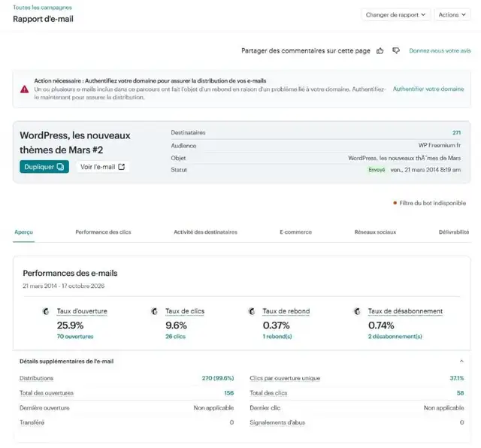
Task: Click the Rapport d'e-mail page title
Action: point(44,19)
